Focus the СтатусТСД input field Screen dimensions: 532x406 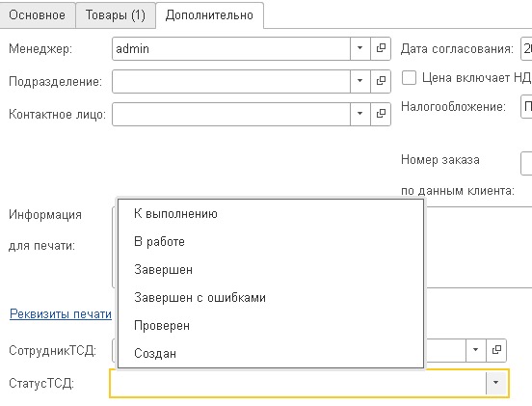(x=298, y=383)
